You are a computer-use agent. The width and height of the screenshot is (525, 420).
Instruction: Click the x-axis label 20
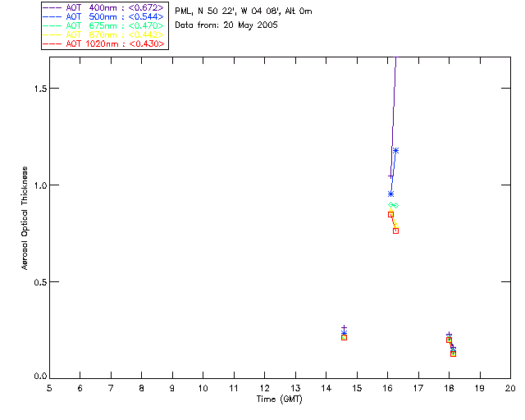click(510, 388)
